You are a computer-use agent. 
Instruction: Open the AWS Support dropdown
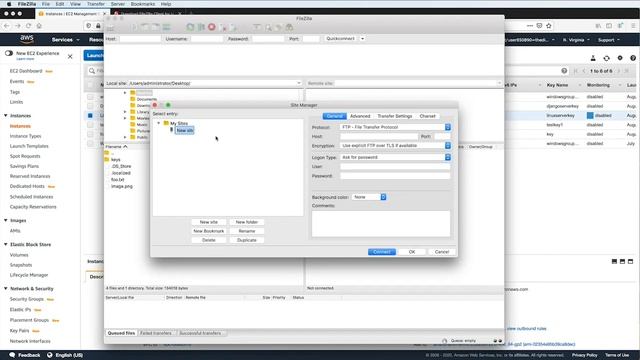(609, 40)
